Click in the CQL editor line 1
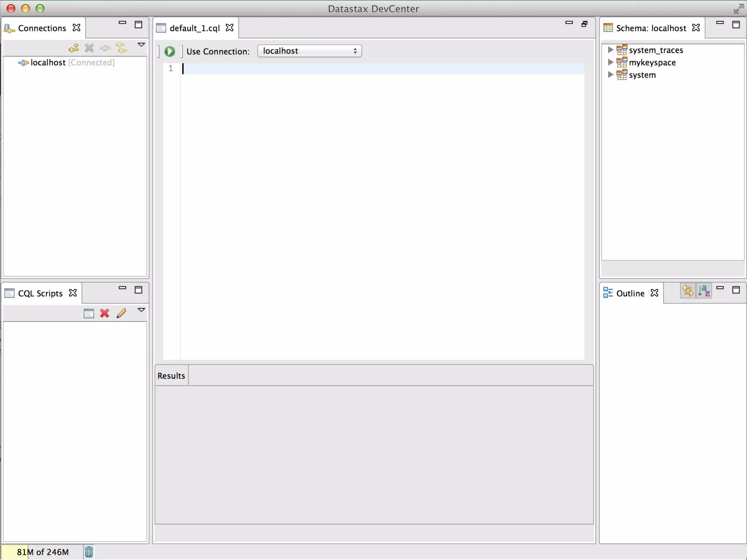 [365, 69]
